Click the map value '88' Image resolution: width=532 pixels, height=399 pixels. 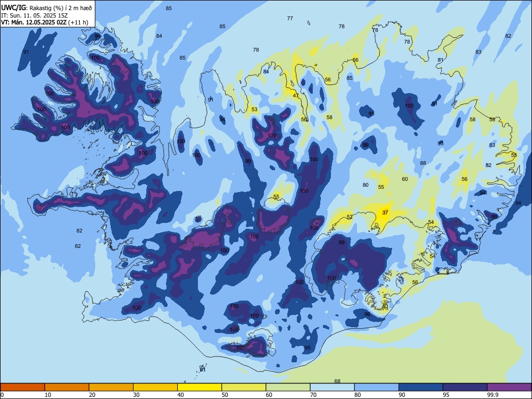(423, 163)
